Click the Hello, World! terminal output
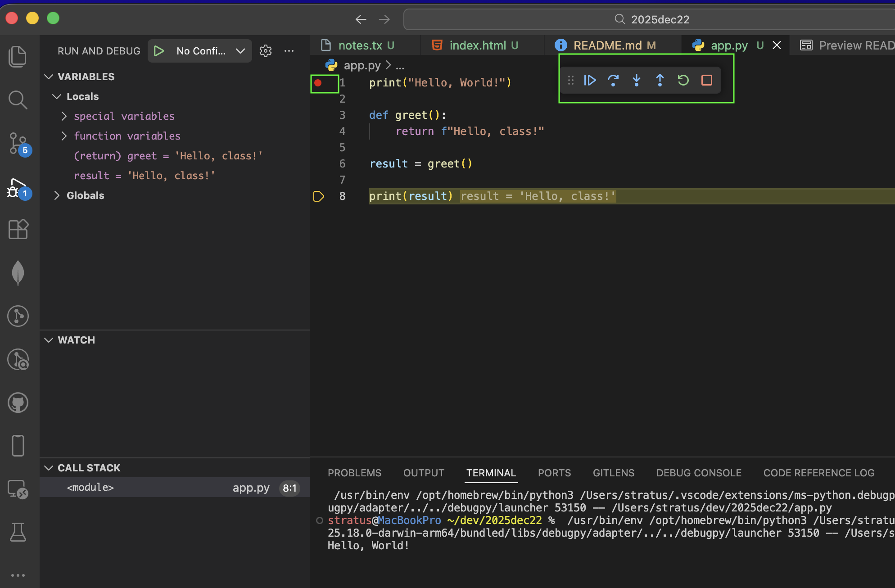 [x=368, y=546]
